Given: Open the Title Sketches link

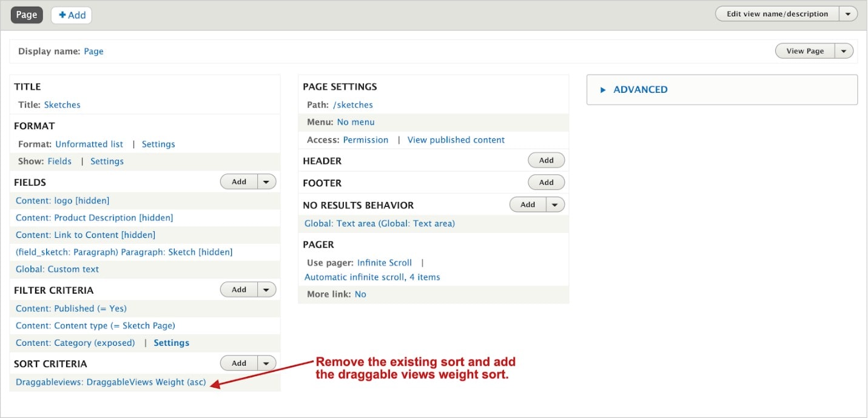Looking at the screenshot, I should pos(62,105).
